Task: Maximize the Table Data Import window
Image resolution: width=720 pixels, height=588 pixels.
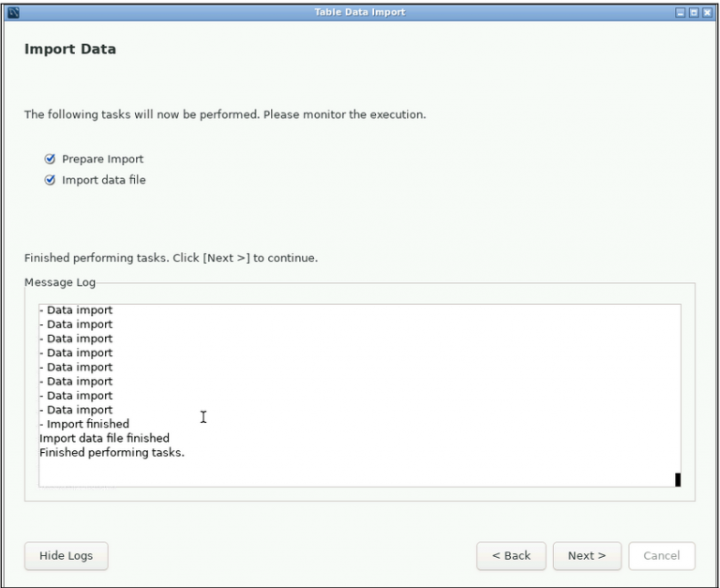Action: 694,12
